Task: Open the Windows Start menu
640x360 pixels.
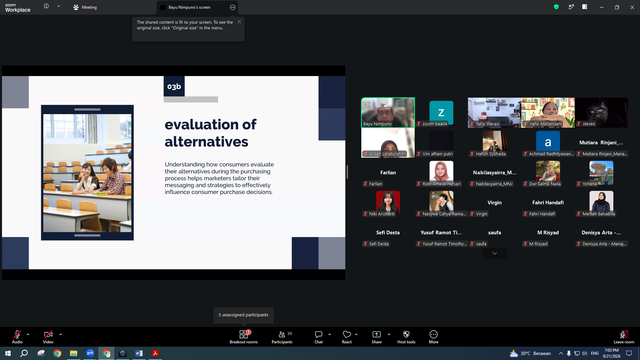Action: [8, 353]
